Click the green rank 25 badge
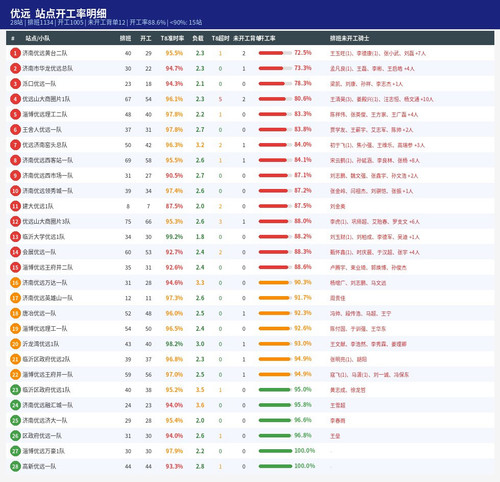Screen dimensions: 500x482 [x=15, y=421]
